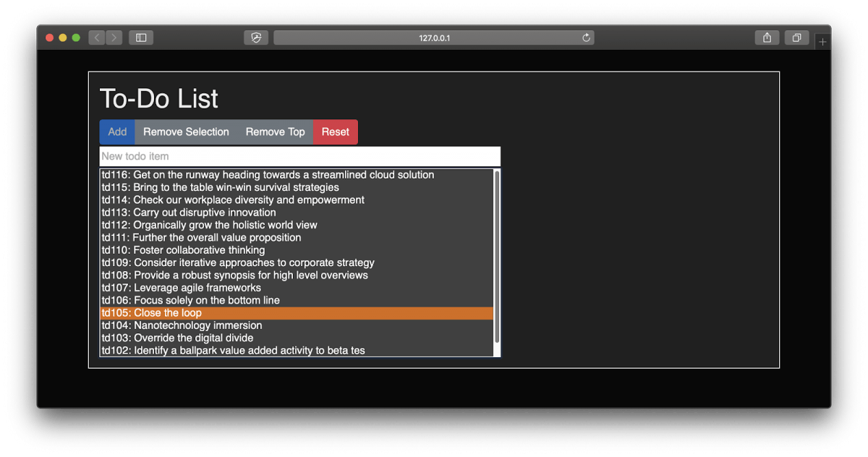Reload the page with the refresh icon
Viewport: 868px width, 457px height.
pos(586,38)
